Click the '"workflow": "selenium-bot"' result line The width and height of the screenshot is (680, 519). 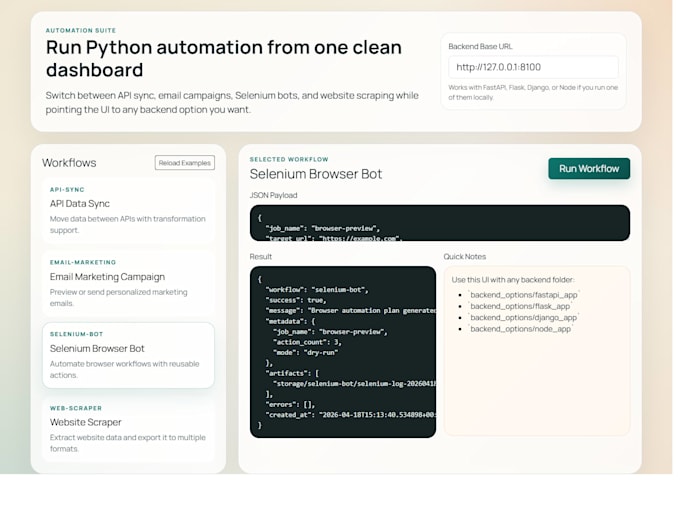tap(317, 290)
